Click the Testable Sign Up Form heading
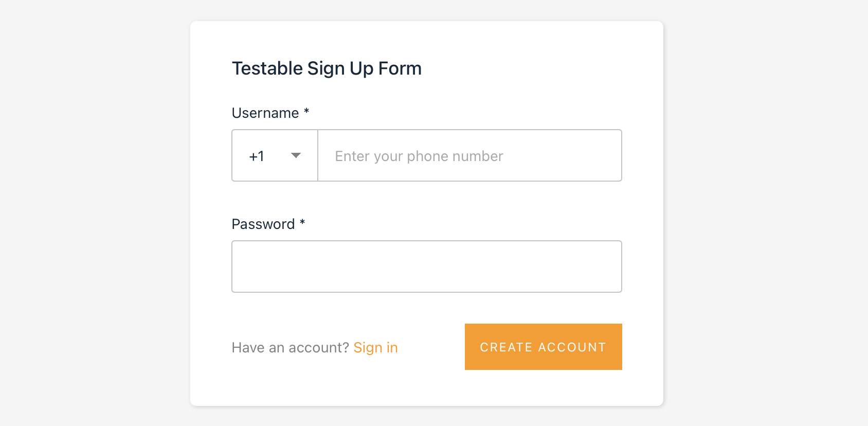Image resolution: width=868 pixels, height=426 pixels. pyautogui.click(x=327, y=68)
